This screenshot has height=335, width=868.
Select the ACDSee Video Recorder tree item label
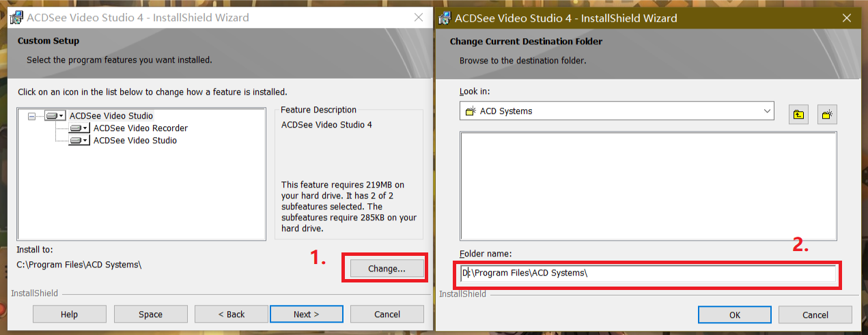pyautogui.click(x=140, y=128)
